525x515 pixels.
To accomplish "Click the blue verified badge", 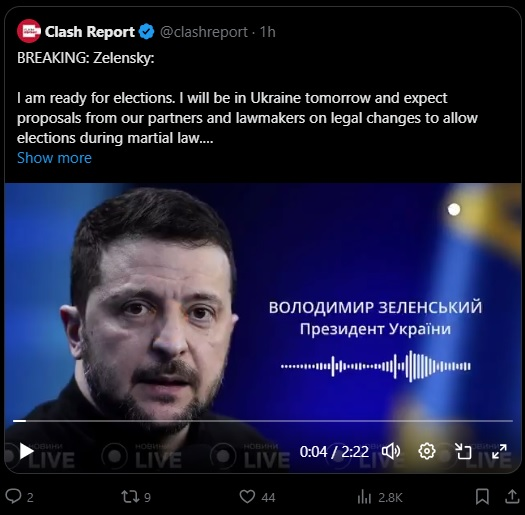I will (146, 32).
